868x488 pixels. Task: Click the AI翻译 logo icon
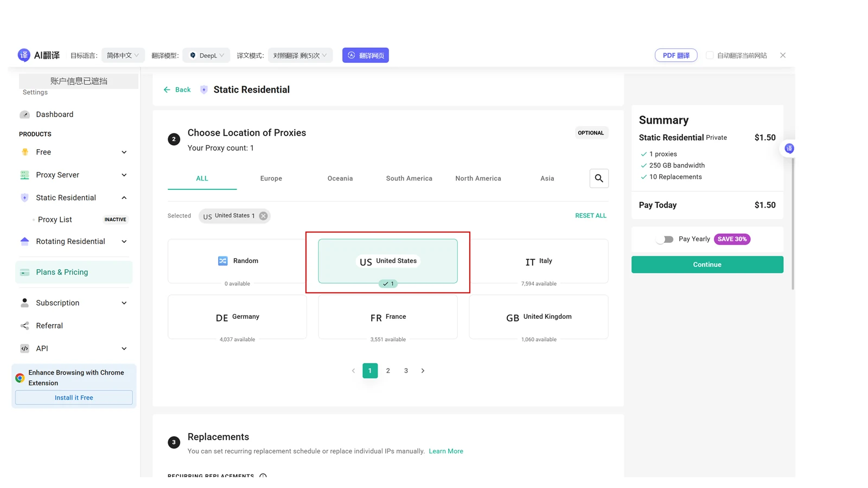pyautogui.click(x=24, y=55)
